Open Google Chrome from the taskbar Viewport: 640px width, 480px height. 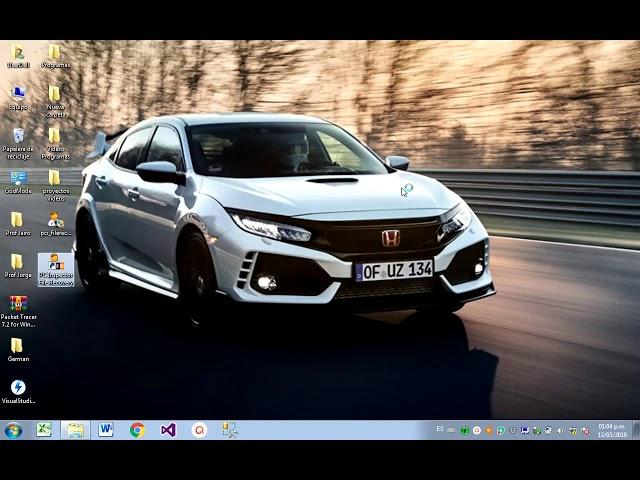click(x=137, y=430)
